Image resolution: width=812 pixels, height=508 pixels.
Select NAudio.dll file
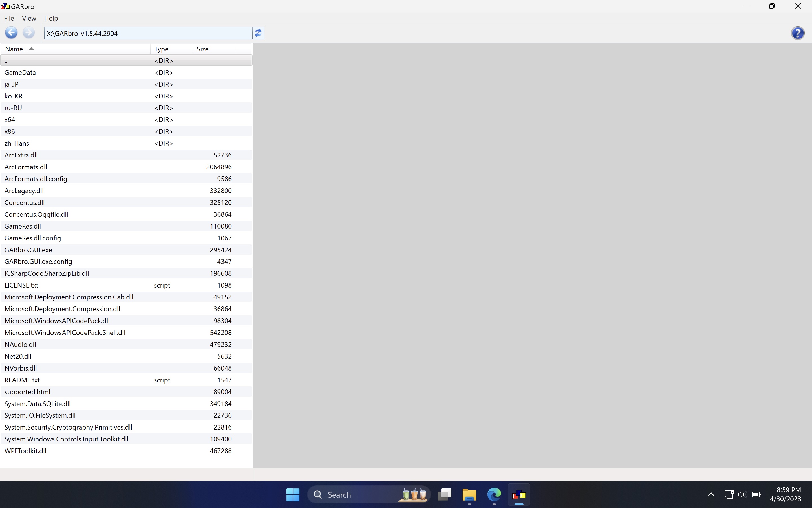pos(126,344)
